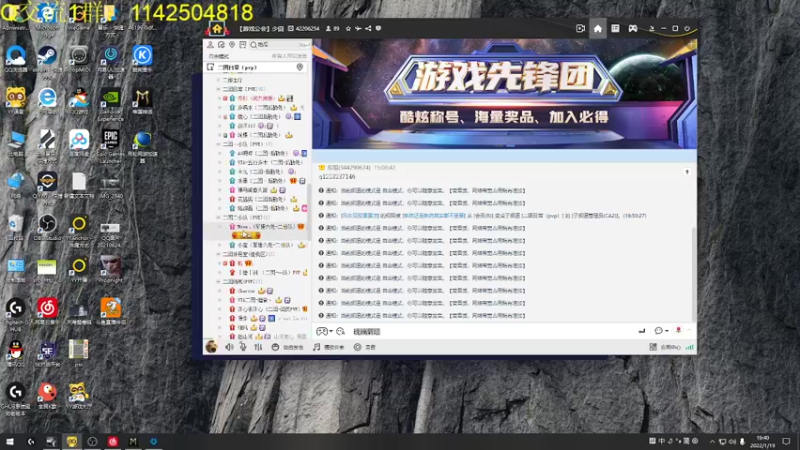
Task: Open the chat bubble dropdown near input
Action: [661, 331]
